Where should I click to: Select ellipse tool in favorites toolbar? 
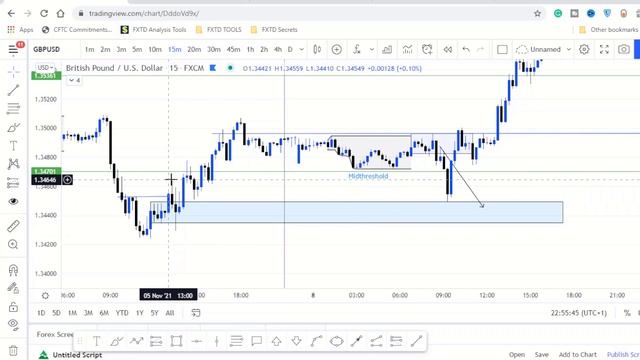(x=336, y=341)
